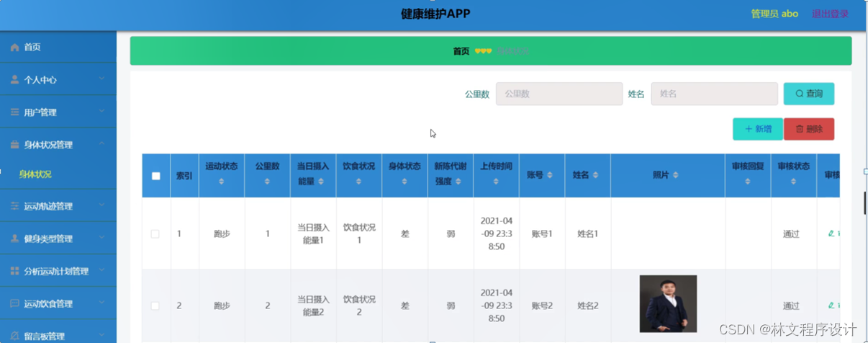The image size is (868, 343).
Task: Click the edit icon in row 1
Action: click(831, 233)
